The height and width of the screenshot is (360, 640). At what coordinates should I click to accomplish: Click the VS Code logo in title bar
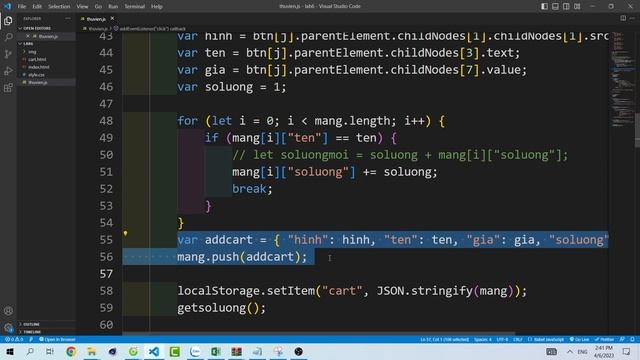7,6
